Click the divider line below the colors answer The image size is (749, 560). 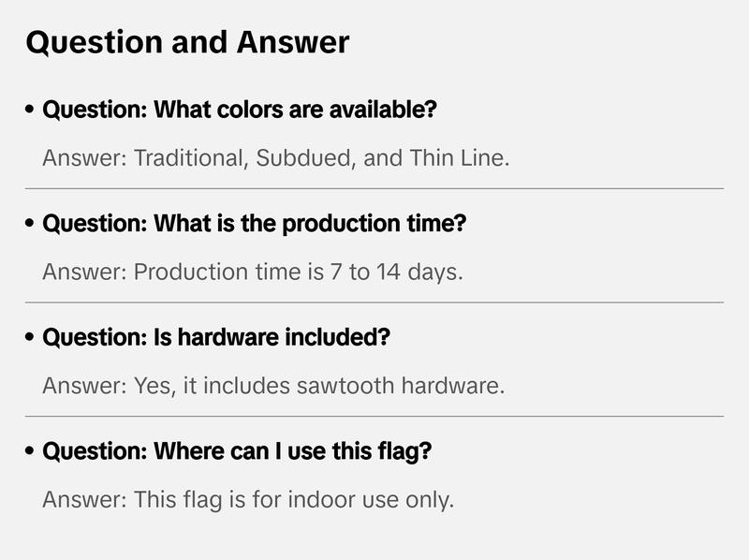click(374, 188)
